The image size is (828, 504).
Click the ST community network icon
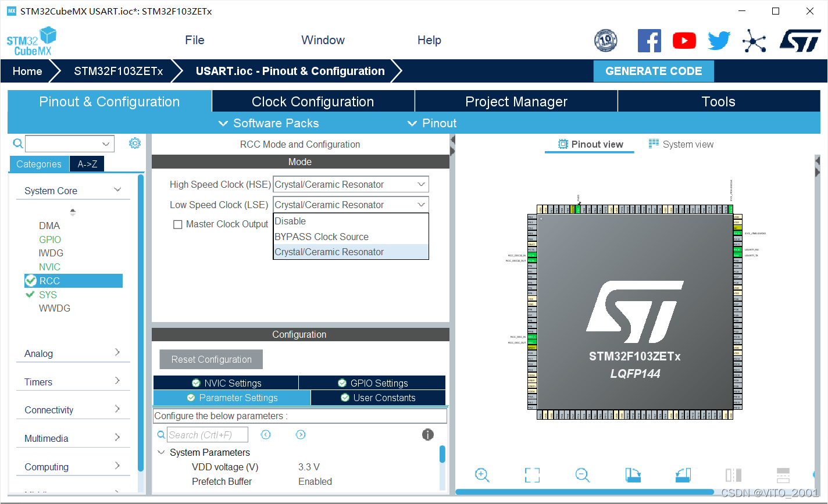click(x=754, y=41)
